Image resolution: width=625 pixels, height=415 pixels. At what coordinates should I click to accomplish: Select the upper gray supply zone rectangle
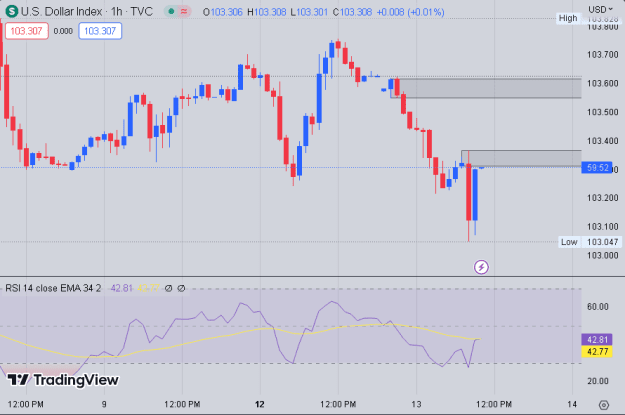[486, 88]
